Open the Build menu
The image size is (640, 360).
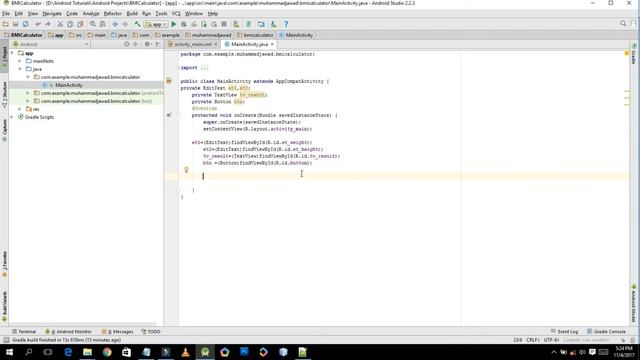pyautogui.click(x=132, y=13)
